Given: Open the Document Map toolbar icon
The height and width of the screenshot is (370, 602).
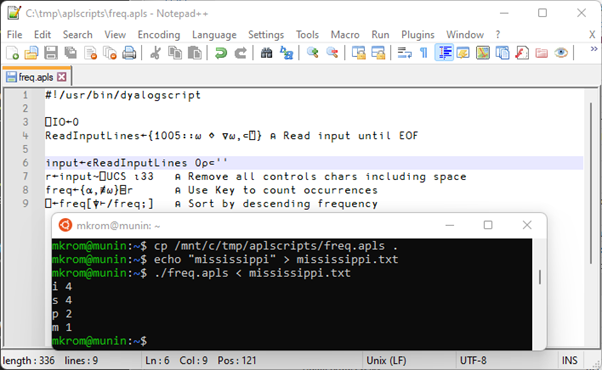Looking at the screenshot, I should pyautogui.click(x=483, y=53).
